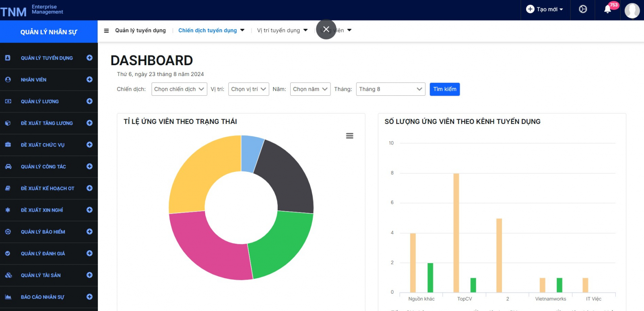Expand Quản lý tuyển dụng with plus icon
Screen dimensions: 644x311
pos(89,58)
